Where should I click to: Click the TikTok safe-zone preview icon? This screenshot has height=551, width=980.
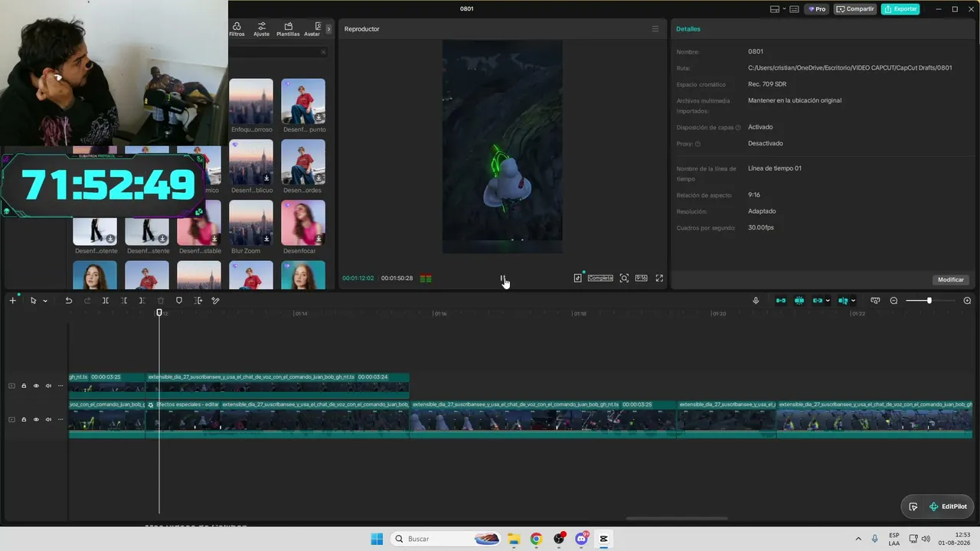[x=578, y=278]
